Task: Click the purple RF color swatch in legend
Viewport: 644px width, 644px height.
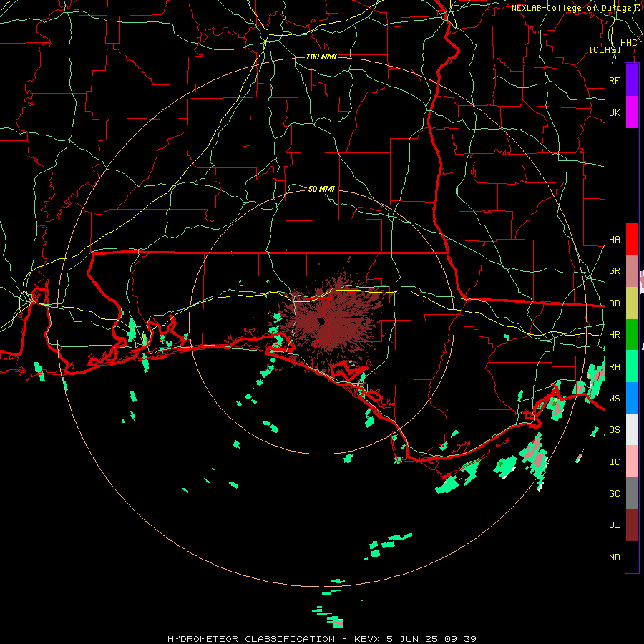Action: [x=632, y=80]
